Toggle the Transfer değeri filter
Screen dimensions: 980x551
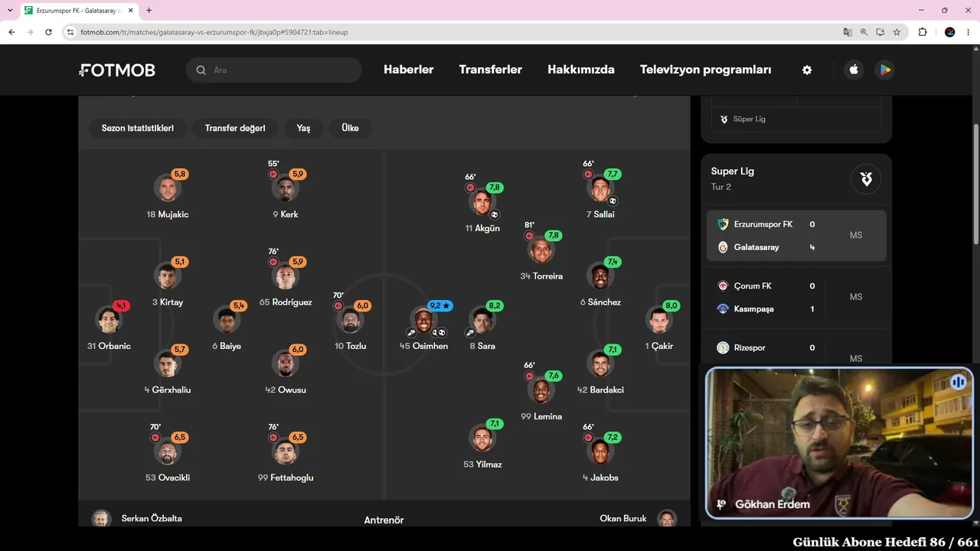pyautogui.click(x=235, y=128)
